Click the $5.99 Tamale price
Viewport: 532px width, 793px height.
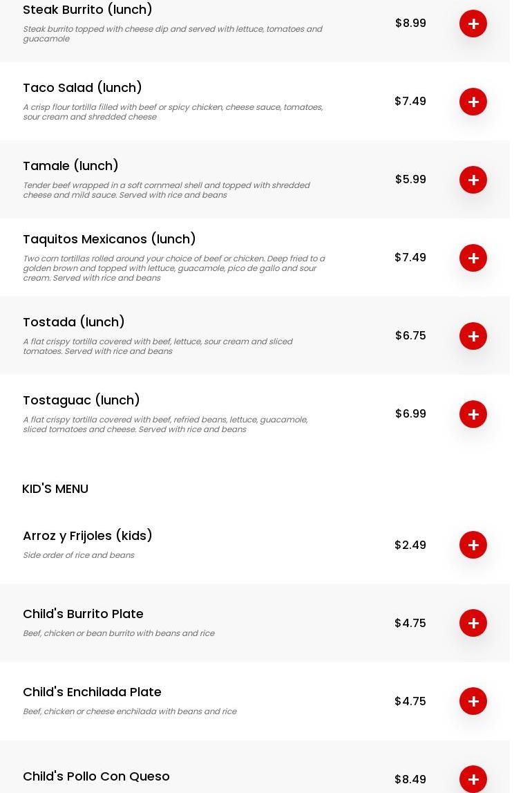(x=410, y=180)
